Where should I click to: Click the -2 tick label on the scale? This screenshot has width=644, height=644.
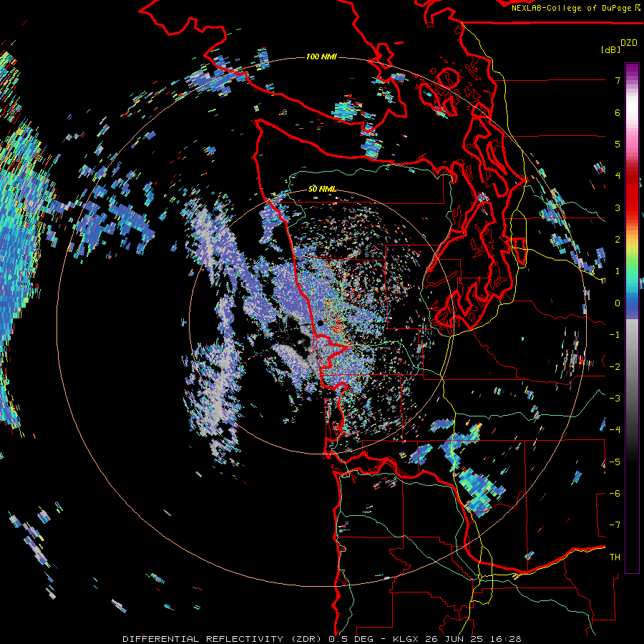[615, 367]
